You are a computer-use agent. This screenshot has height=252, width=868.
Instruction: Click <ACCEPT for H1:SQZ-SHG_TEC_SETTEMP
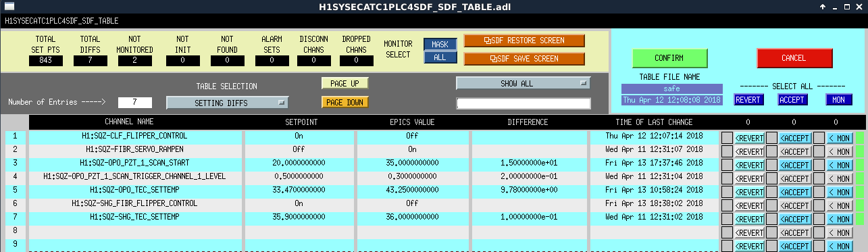coord(795,219)
